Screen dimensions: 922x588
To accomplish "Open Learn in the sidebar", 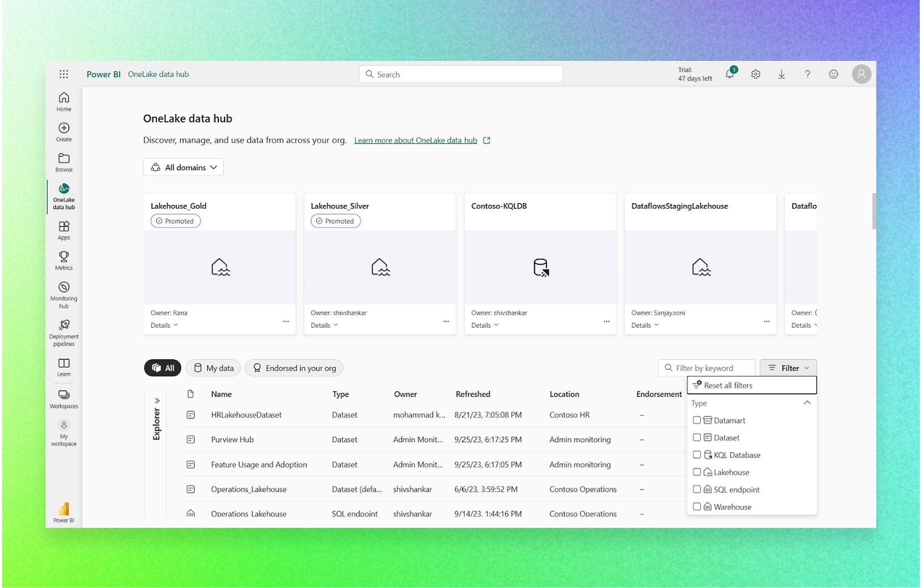I will [64, 367].
